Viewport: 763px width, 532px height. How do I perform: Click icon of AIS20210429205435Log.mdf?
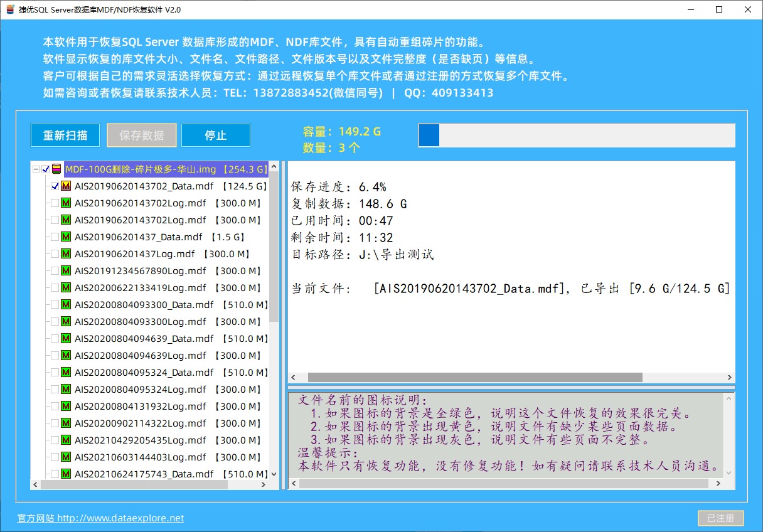click(x=65, y=440)
